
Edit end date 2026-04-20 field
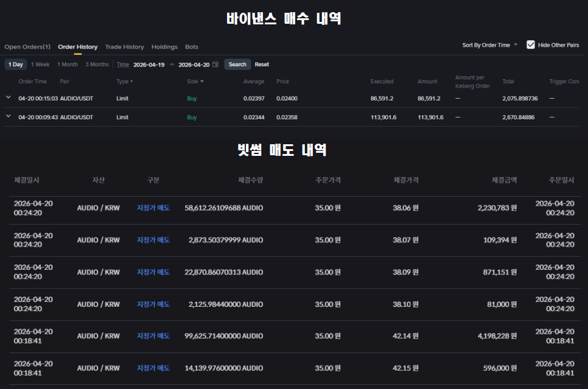(x=194, y=65)
